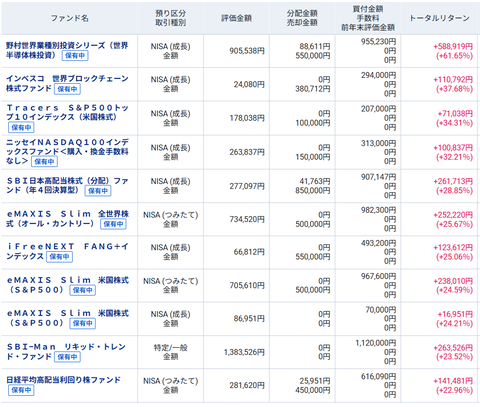Select the 24,080円 valuation amount
The height and width of the screenshot is (407, 480).
(249, 84)
